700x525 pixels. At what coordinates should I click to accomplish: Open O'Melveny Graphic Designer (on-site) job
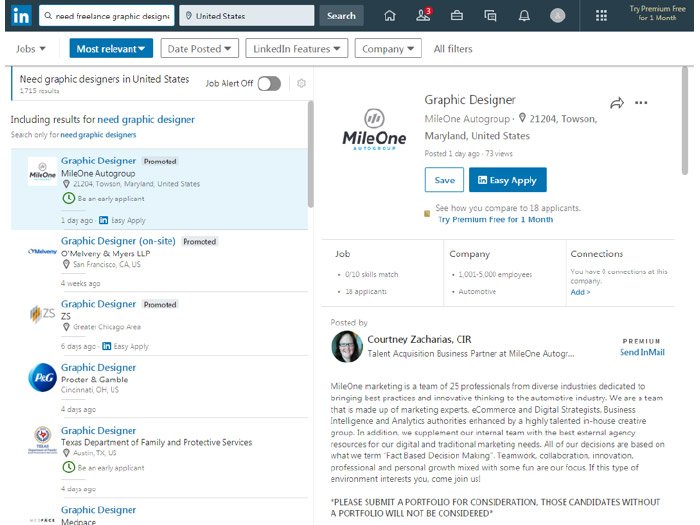[x=118, y=241]
